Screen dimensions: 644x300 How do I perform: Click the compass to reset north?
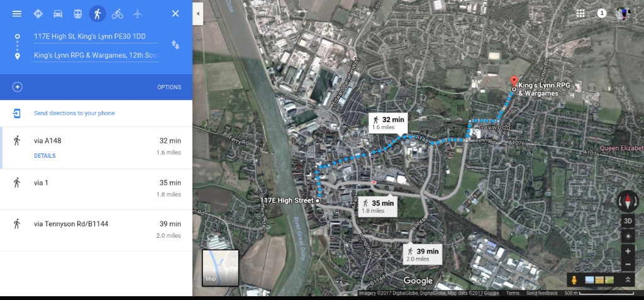click(628, 201)
